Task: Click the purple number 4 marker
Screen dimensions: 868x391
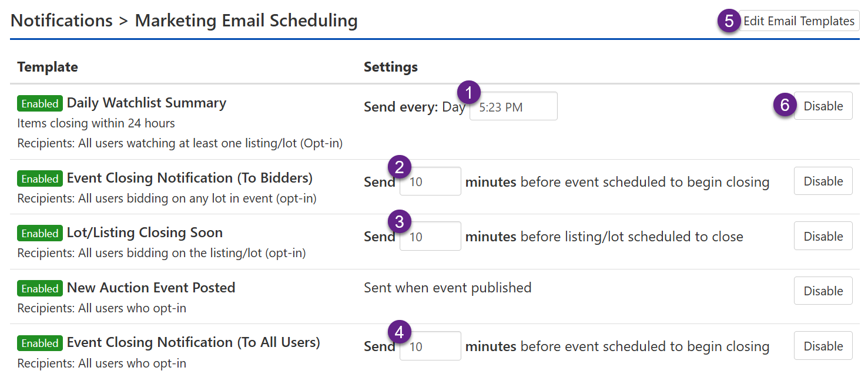Action: pyautogui.click(x=400, y=332)
